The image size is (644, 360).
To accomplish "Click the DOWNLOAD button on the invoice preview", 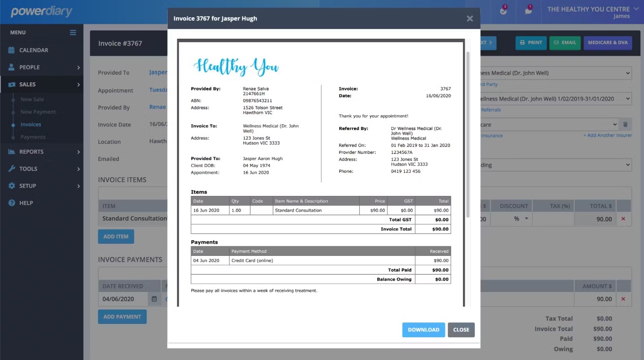I will pos(423,330).
